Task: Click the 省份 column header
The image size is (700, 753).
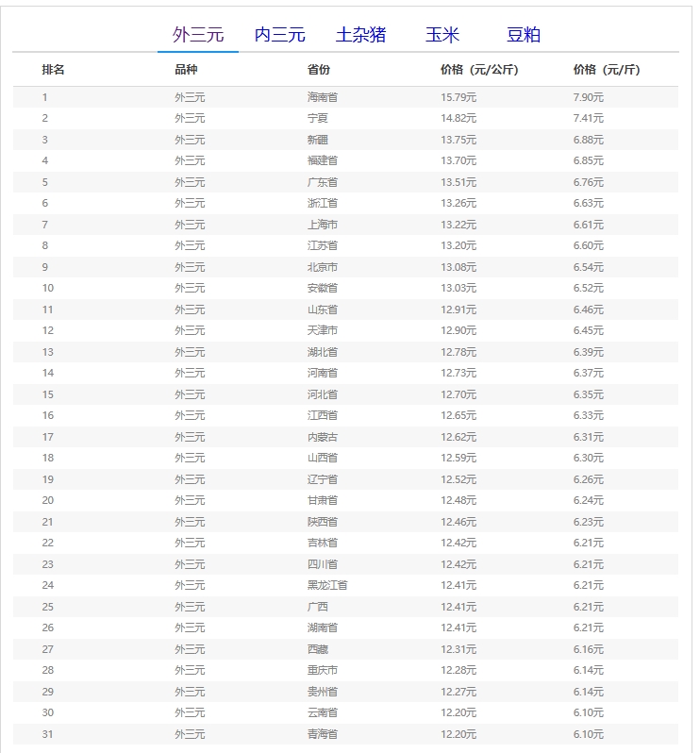Action: [319, 70]
